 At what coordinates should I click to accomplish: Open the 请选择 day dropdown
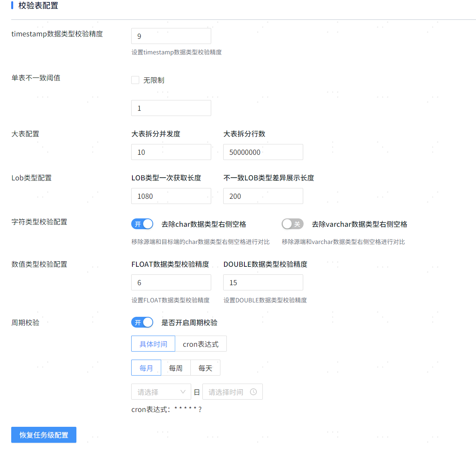click(160, 392)
